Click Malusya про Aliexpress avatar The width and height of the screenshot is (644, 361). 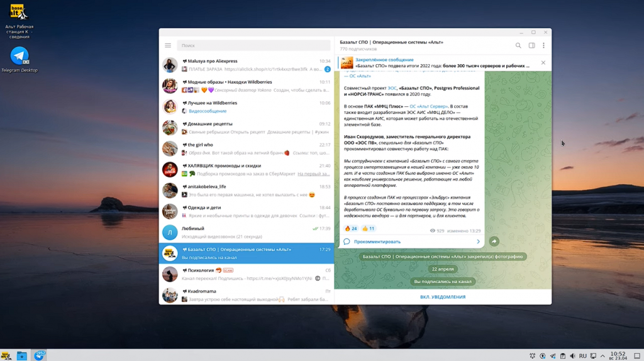[170, 65]
